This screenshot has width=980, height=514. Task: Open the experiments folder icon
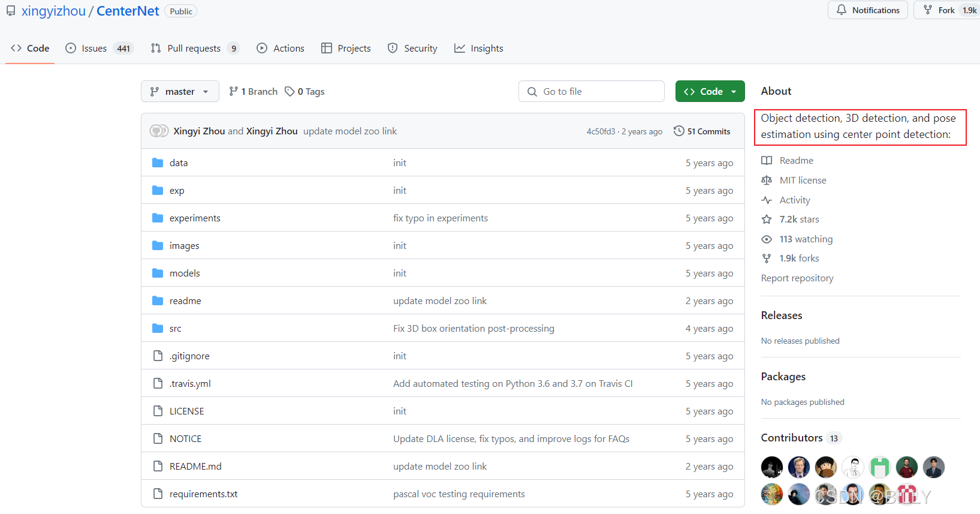[158, 218]
